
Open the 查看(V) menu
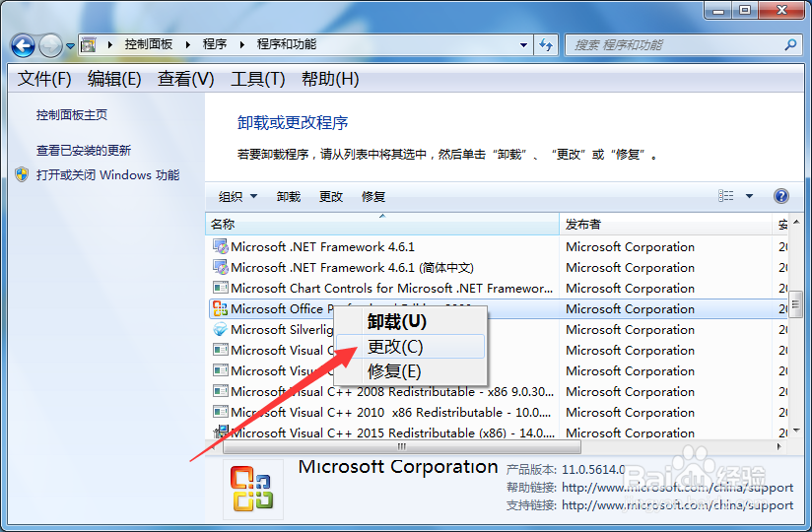186,79
